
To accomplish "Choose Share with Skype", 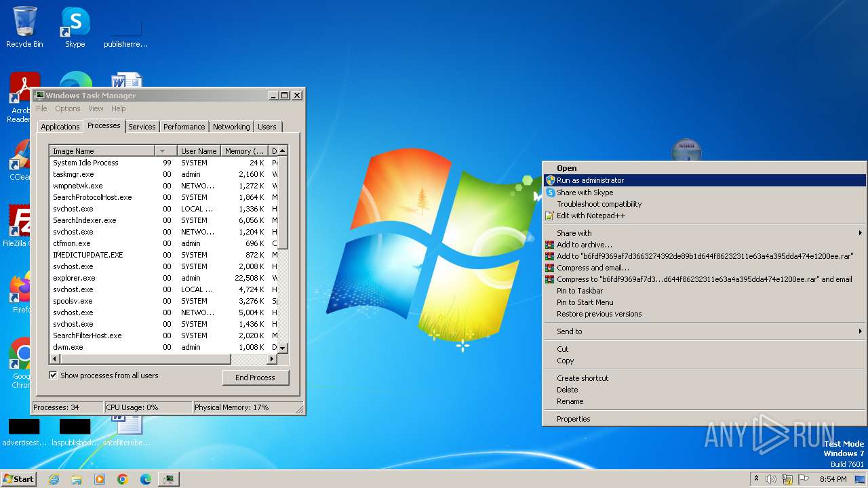I will [x=705, y=192].
